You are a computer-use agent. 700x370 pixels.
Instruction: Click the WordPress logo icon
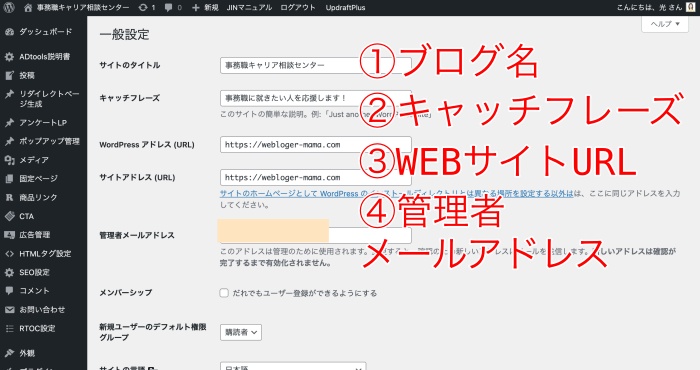pos(9,8)
